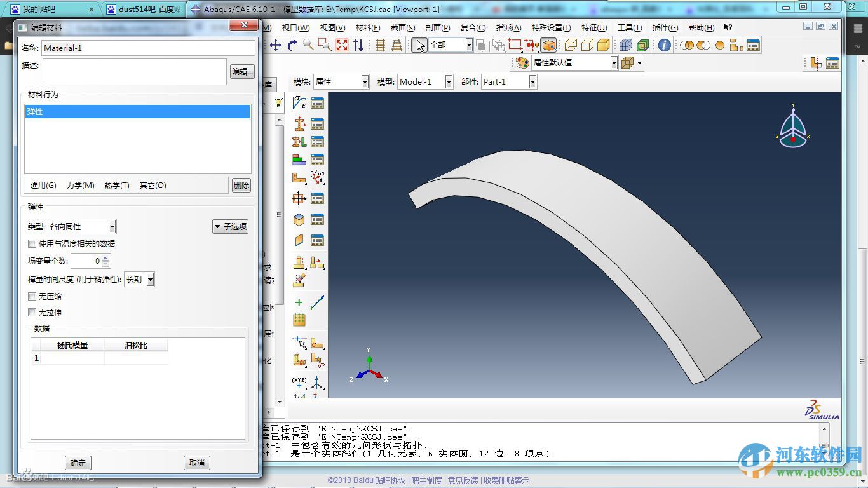Select the Rotate View tool
Viewport: 868px width, 488px height.
(292, 45)
